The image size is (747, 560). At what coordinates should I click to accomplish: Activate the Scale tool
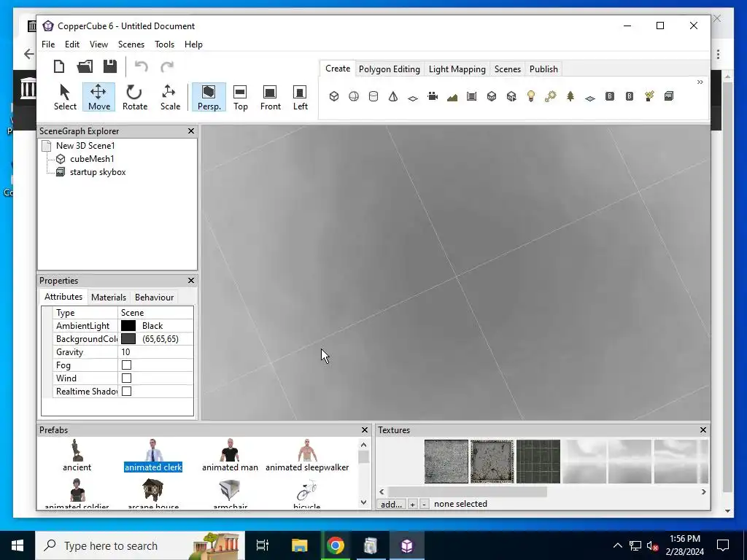[170, 97]
